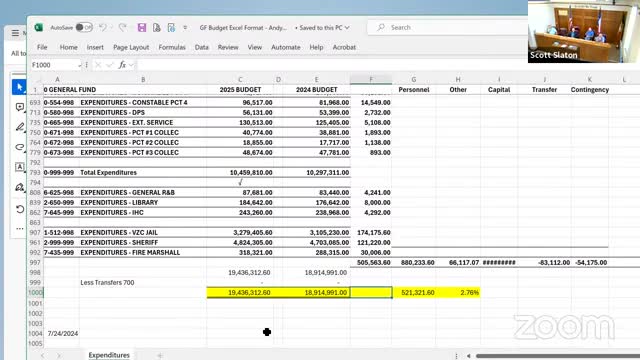Switch to the Home ribbon tab
Viewport: 640px width, 360px height.
pos(69,47)
